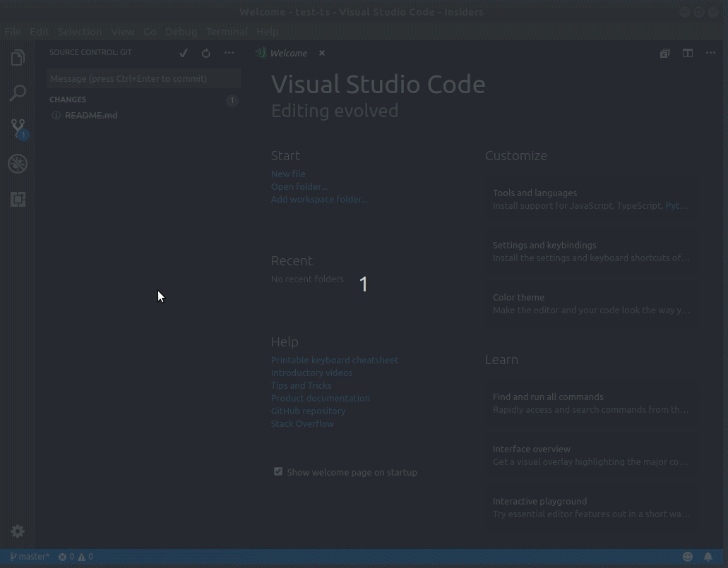728x568 pixels.
Task: Split the editor to the right
Action: point(688,54)
